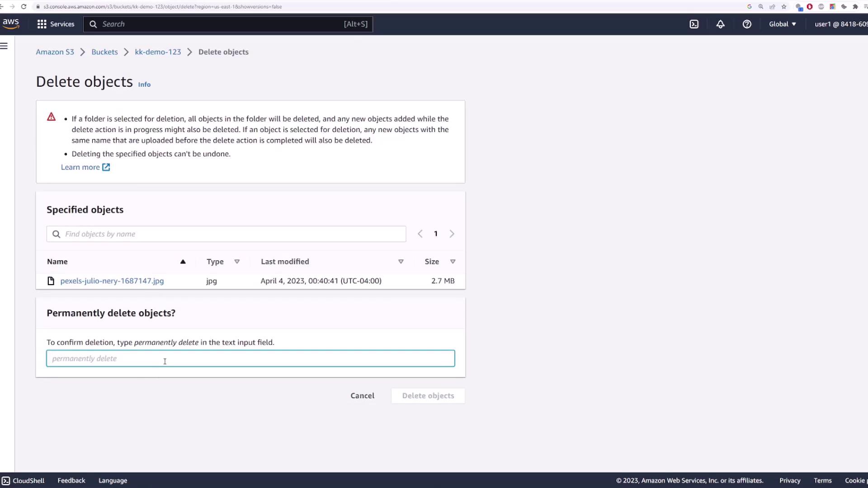Open the help question mark menu
Viewport: 868px width, 488px height.
click(747, 24)
